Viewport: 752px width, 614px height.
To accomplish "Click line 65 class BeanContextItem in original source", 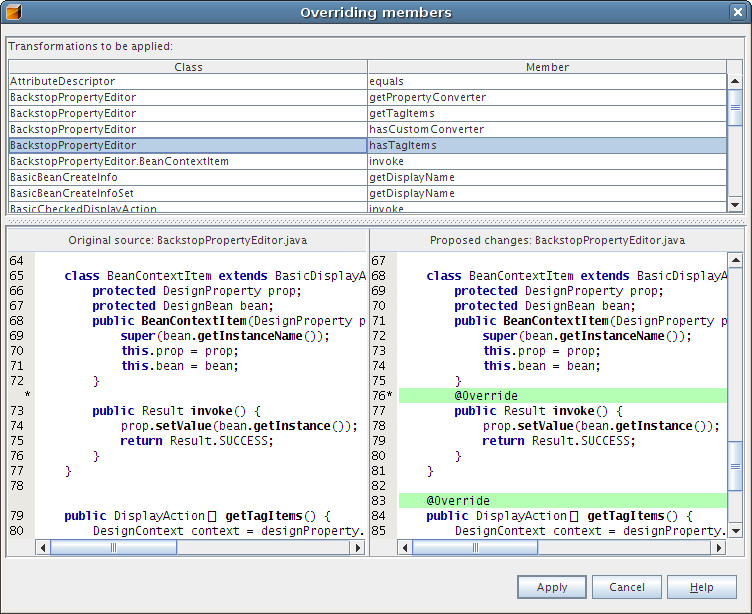I will (215, 276).
